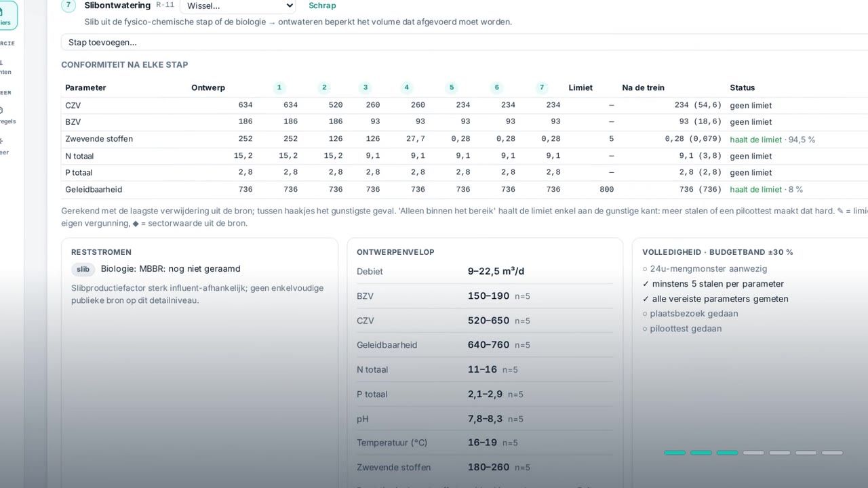The width and height of the screenshot is (868, 488).
Task: Click the 'R-11' code next to Slibontwatering
Action: click(165, 5)
